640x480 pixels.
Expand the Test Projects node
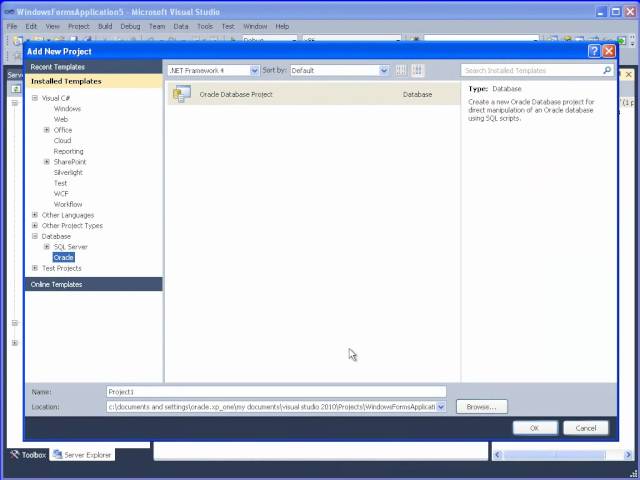click(x=35, y=268)
